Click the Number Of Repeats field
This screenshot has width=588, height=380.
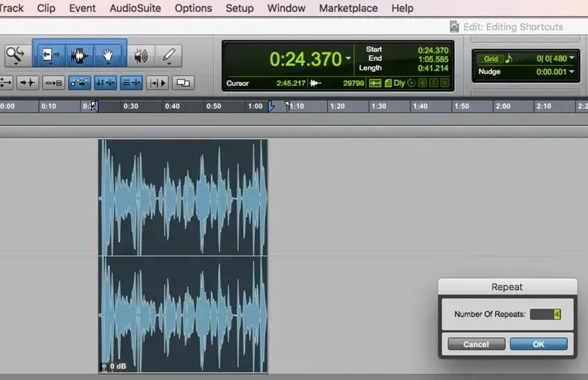(x=545, y=314)
